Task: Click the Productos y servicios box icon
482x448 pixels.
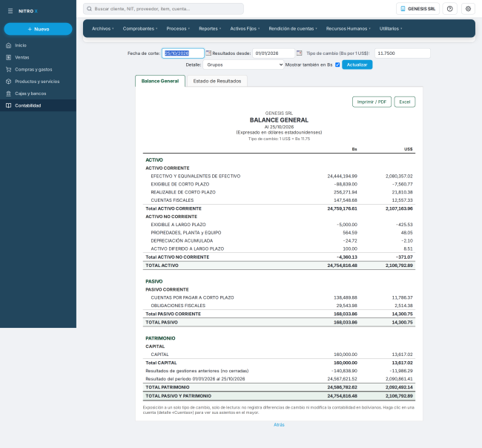Action: click(9, 81)
